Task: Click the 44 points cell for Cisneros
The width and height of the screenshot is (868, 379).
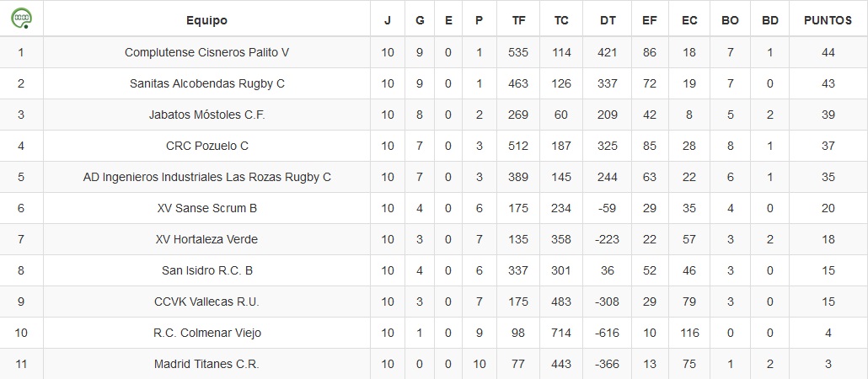Action: [x=828, y=52]
